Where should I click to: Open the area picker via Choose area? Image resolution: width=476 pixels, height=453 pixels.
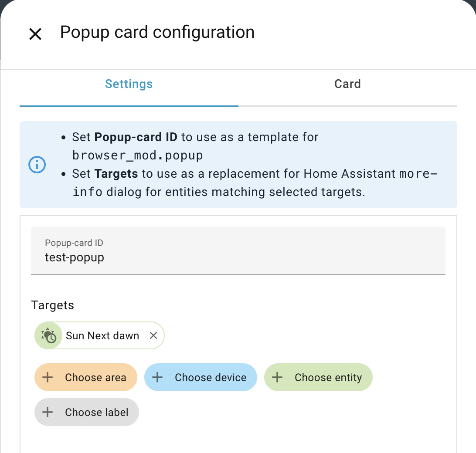click(x=85, y=377)
